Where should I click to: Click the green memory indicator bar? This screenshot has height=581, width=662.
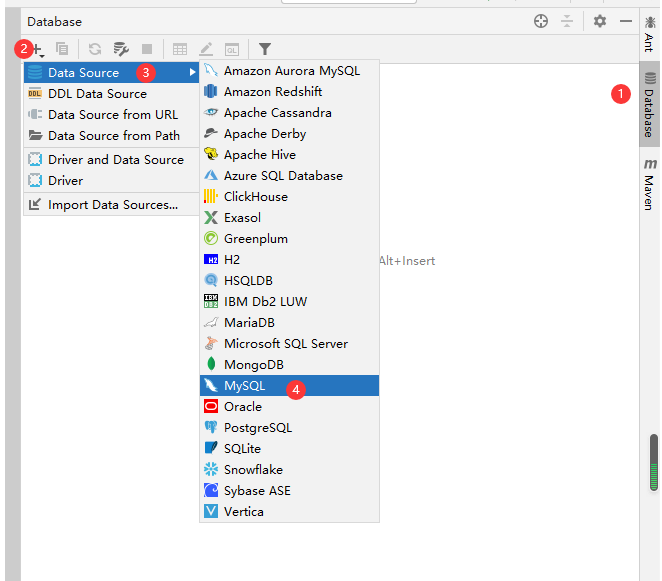click(654, 463)
